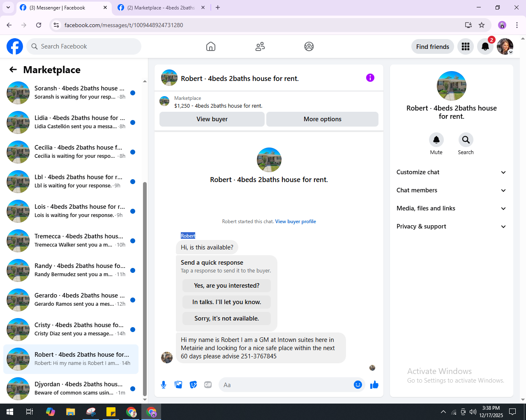This screenshot has width=526, height=420.
Task: Open the notifications bell with badge 2
Action: pyautogui.click(x=485, y=46)
